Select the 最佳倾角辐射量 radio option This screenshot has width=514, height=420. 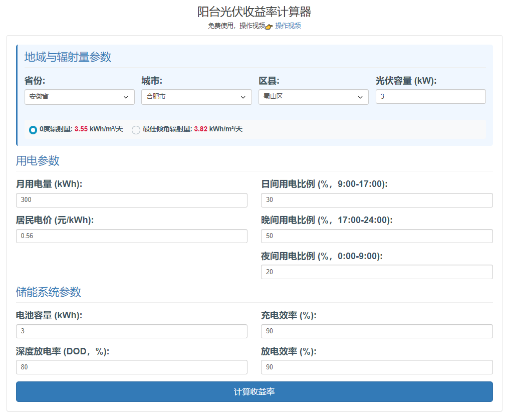tap(136, 130)
